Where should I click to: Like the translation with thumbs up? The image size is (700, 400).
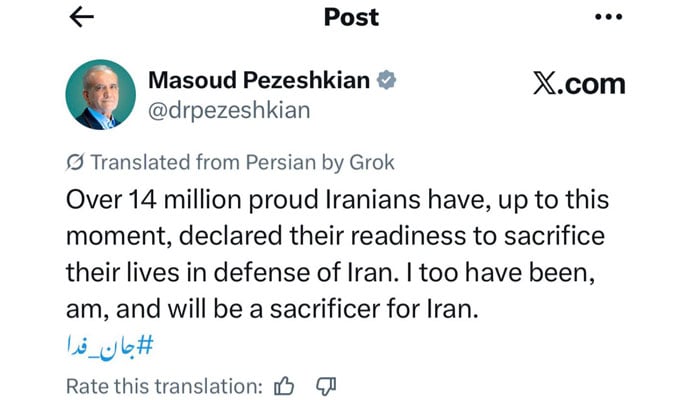click(x=285, y=385)
